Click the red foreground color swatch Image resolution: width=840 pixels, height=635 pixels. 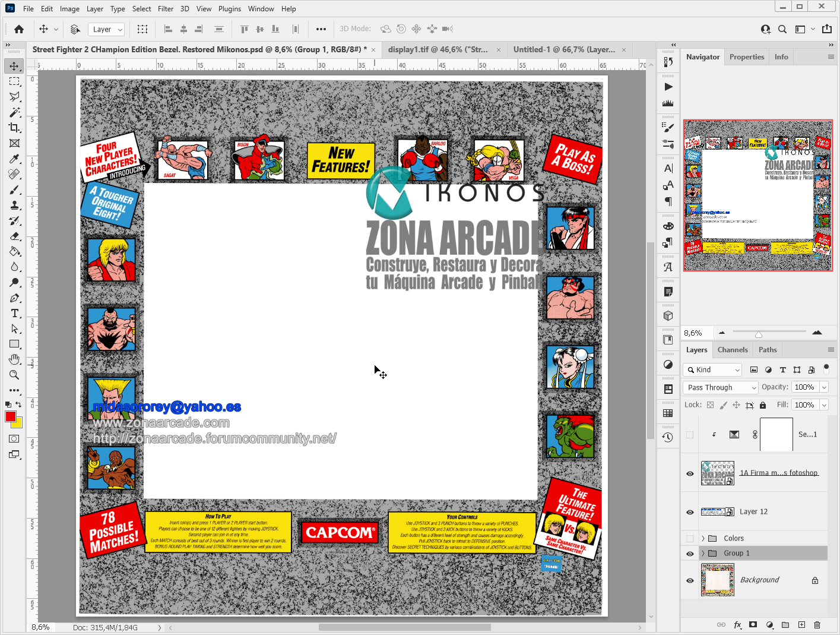click(10, 416)
